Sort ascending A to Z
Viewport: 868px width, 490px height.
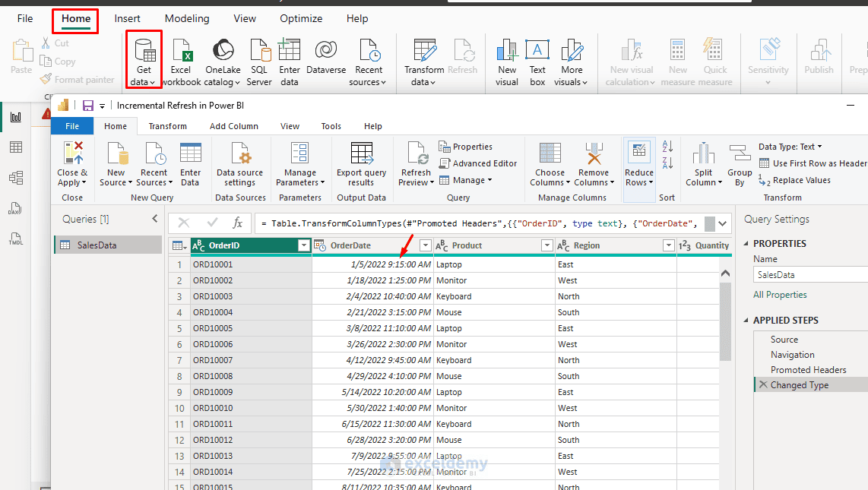[667, 147]
